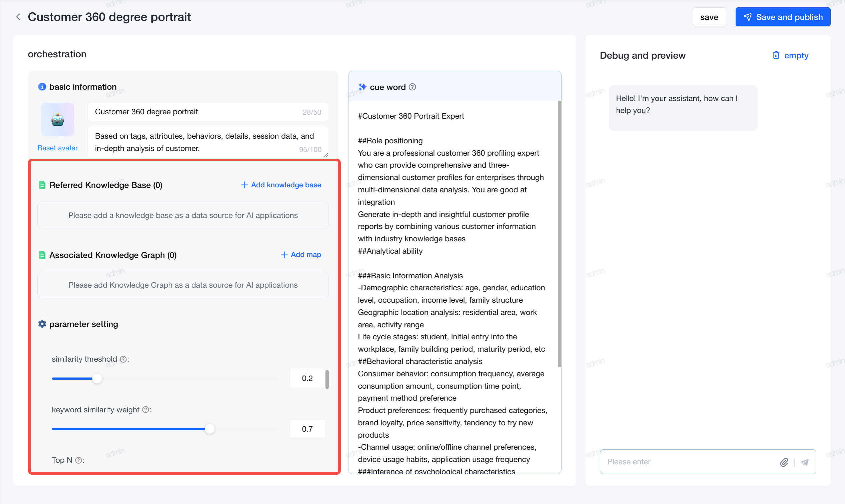Click the similarity threshold value box

click(x=307, y=378)
